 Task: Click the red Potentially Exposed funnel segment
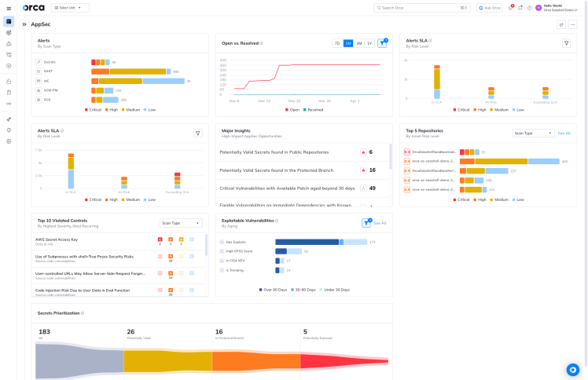click(x=344, y=361)
